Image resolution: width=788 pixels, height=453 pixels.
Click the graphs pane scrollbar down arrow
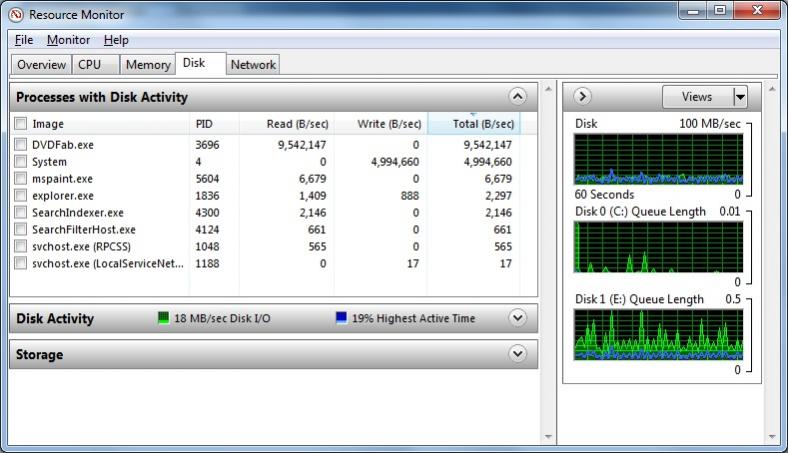pos(772,437)
